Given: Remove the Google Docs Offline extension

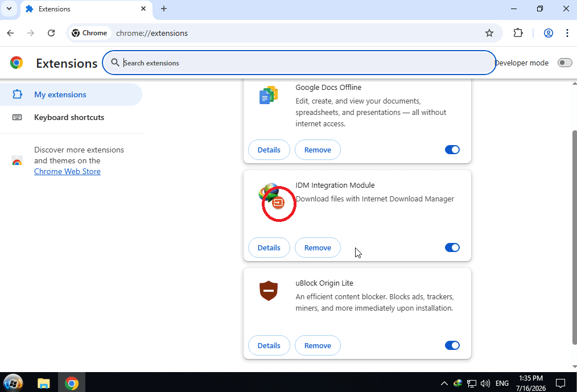Looking at the screenshot, I should [x=318, y=150].
